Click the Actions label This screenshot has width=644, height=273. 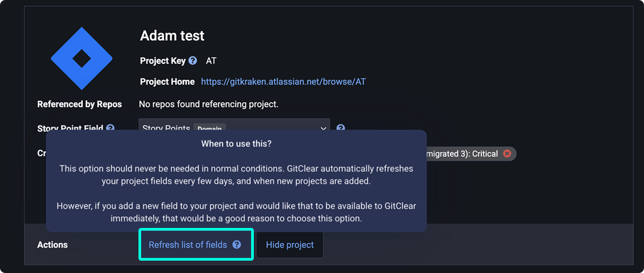point(53,245)
